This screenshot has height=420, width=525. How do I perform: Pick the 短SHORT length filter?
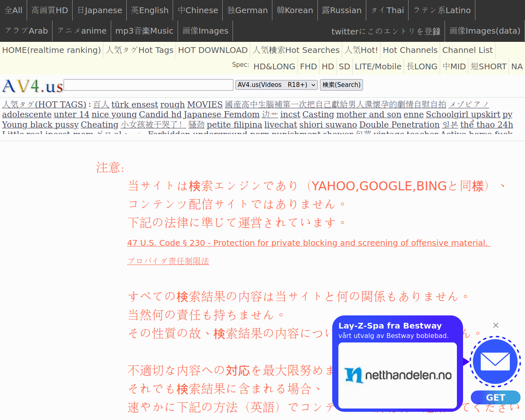(x=488, y=66)
